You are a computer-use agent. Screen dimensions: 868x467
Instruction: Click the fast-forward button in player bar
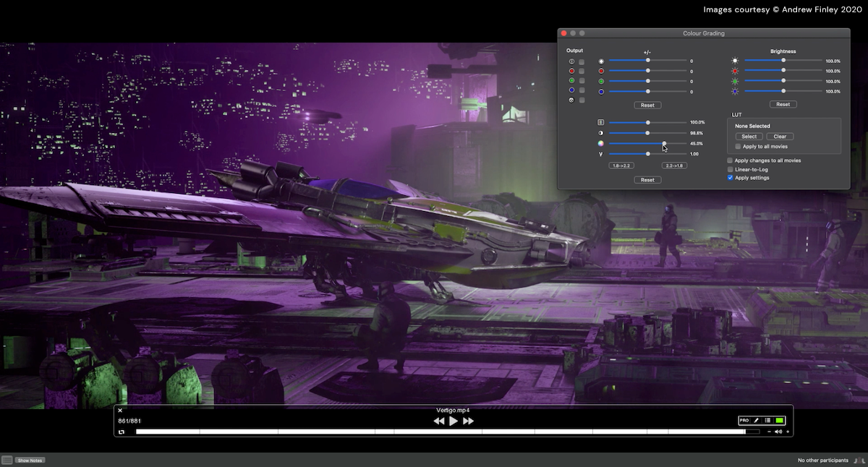click(468, 421)
